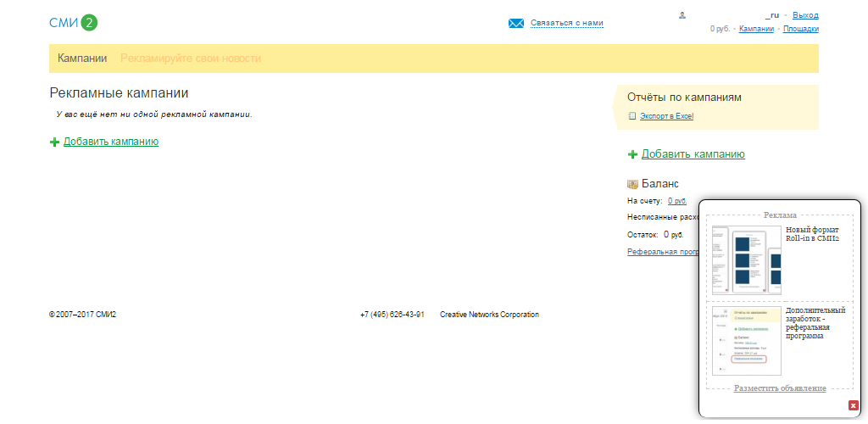Click the green plus icon in right sidebar
This screenshot has width=868, height=424.
[632, 154]
